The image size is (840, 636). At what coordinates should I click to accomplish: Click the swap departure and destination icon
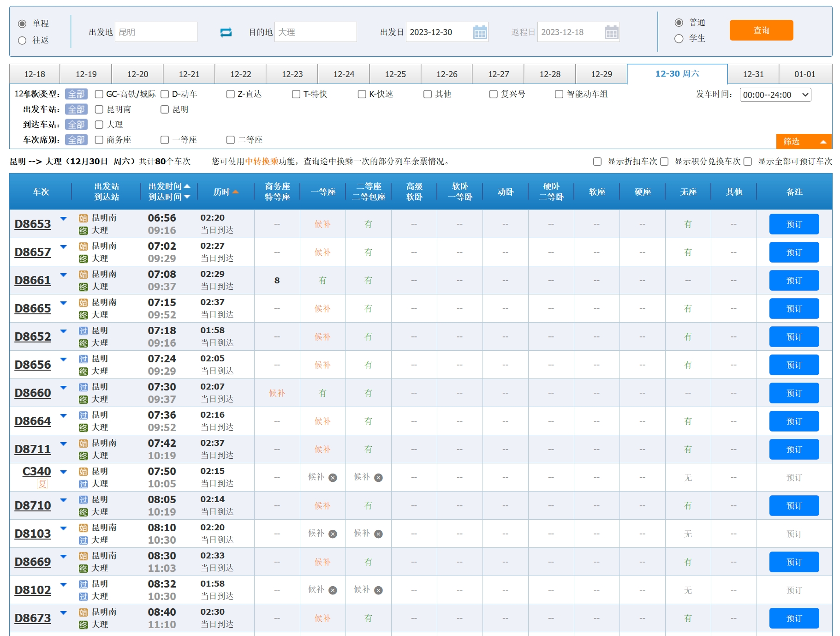point(226,32)
